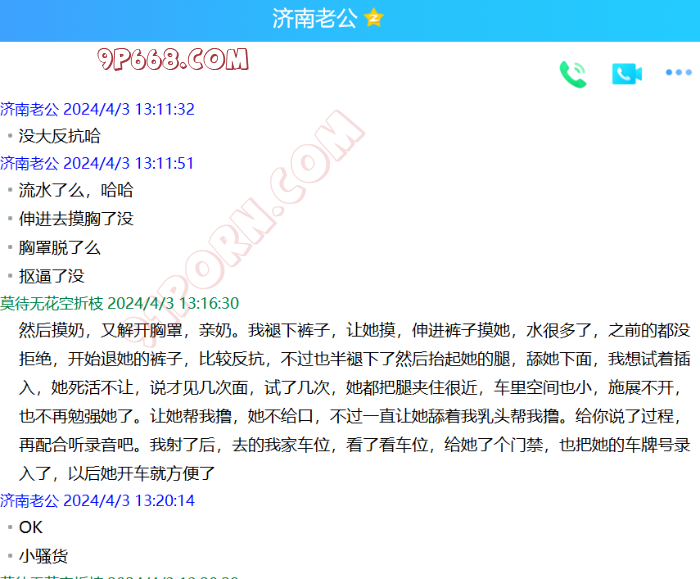Click the 13:11:51 timestamp
The image size is (700, 579).
click(129, 163)
